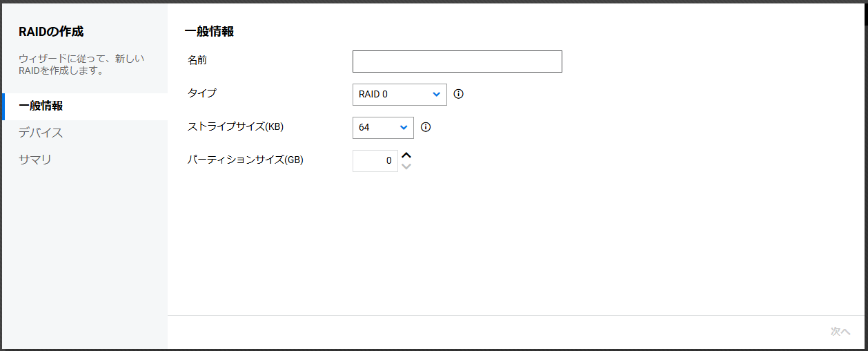Go to the 一般情報 step in sidebar
The height and width of the screenshot is (351, 868).
(x=41, y=106)
